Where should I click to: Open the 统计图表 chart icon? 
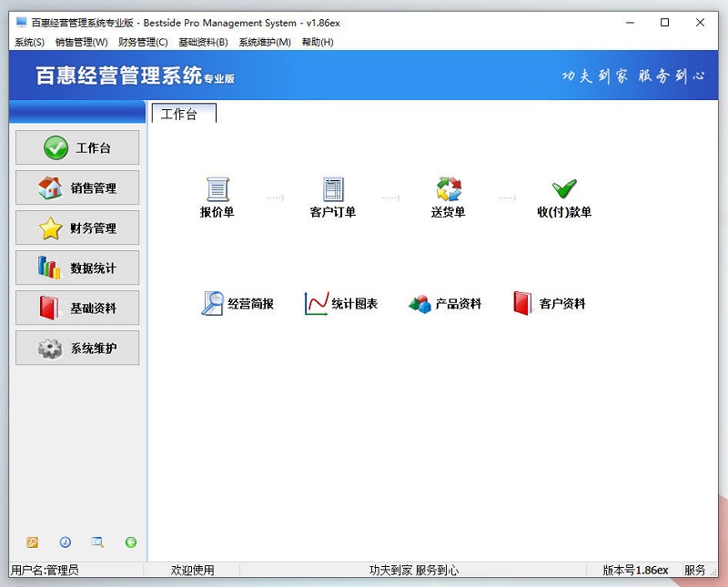pyautogui.click(x=341, y=303)
